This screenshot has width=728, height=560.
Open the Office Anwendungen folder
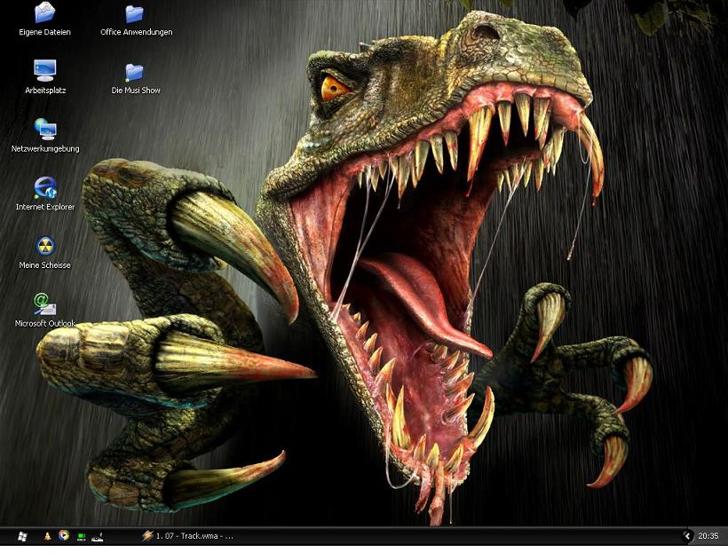coord(135,14)
